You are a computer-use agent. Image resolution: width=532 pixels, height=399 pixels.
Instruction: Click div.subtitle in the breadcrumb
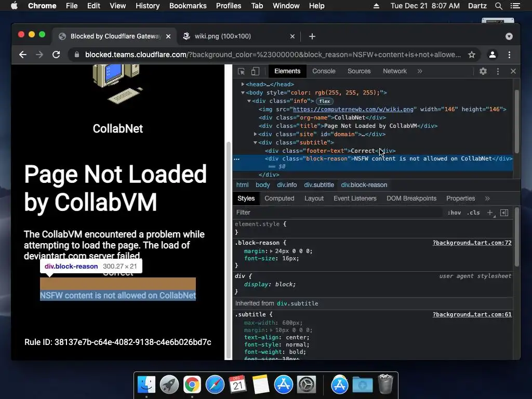(319, 185)
